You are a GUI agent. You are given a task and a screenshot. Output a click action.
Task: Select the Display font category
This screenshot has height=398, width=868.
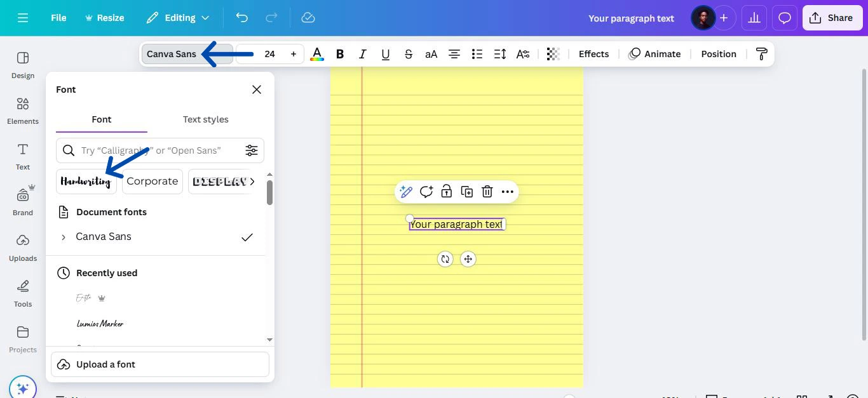(x=219, y=182)
